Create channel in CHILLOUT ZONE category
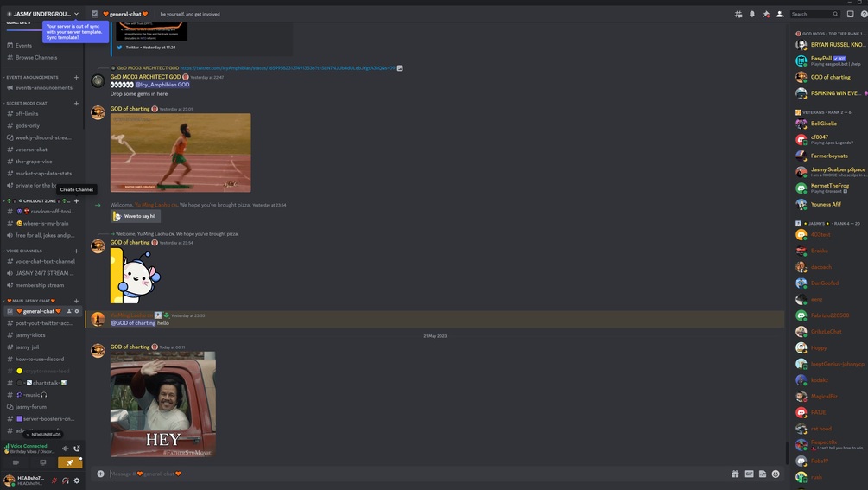Viewport: 868px width, 490px height. click(x=76, y=201)
